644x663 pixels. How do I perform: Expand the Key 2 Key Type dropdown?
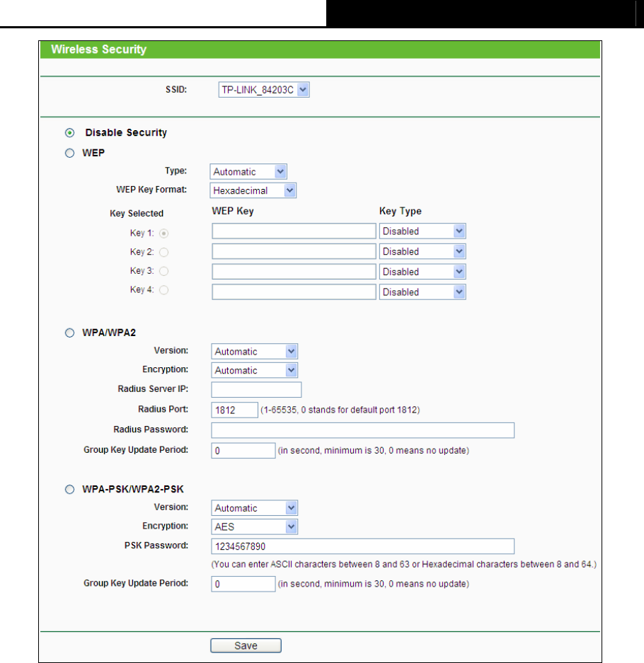422,252
